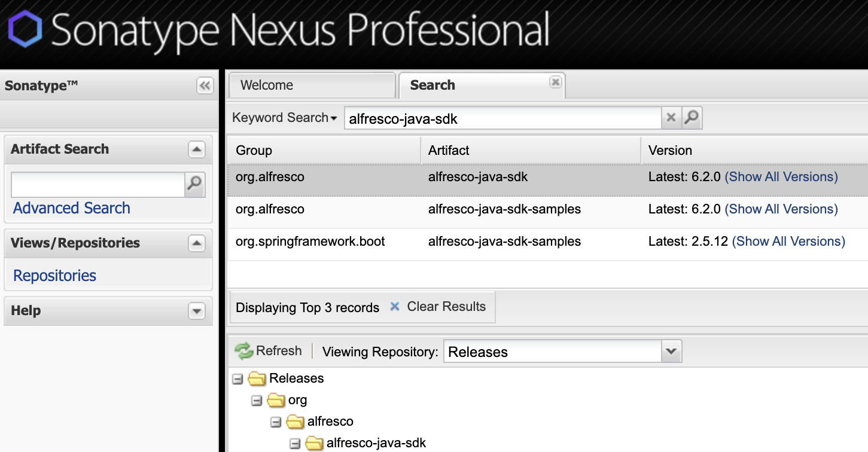868x452 pixels.
Task: Collapse the Artifact Search panel with its arrow
Action: 197,149
